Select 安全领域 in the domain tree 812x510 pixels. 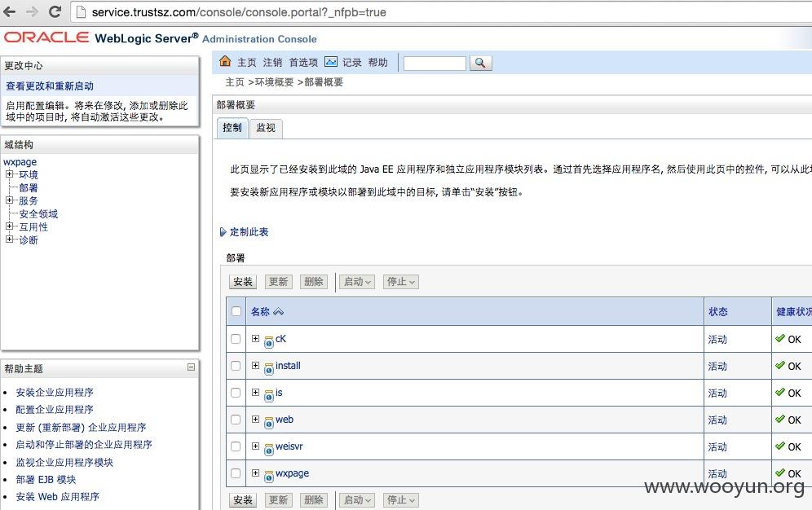[38, 213]
